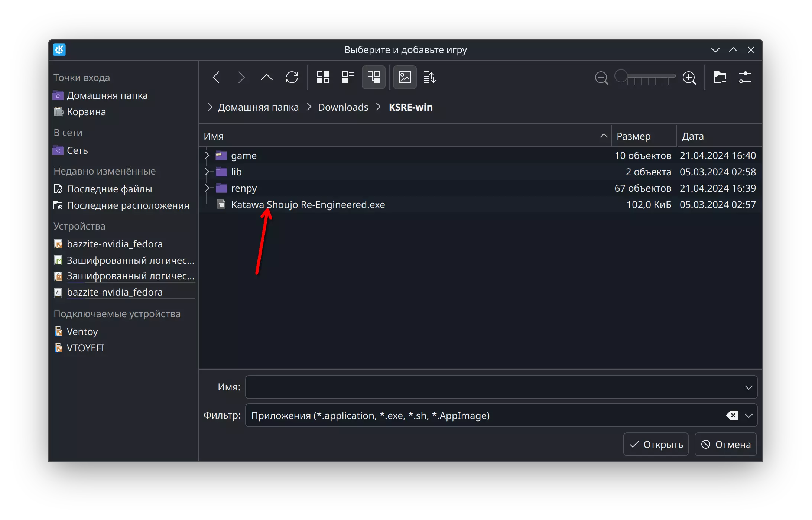The image size is (812, 520).
Task: Toggle the detailed tree view mode
Action: [x=373, y=78]
